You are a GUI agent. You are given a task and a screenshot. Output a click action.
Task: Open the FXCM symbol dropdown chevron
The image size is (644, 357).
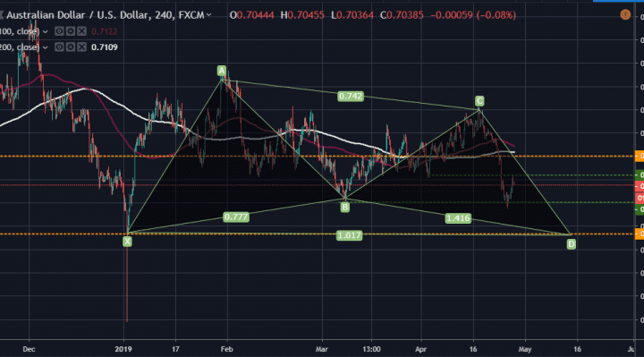(x=208, y=15)
